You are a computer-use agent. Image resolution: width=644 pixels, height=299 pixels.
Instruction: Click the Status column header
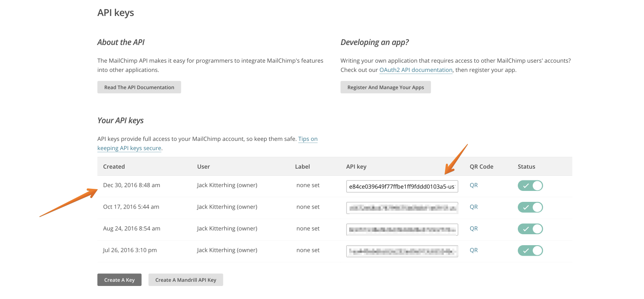(x=527, y=167)
